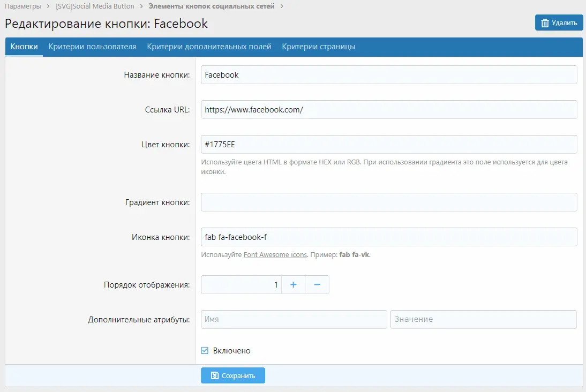Click the Значение attribute value field

tap(483, 319)
